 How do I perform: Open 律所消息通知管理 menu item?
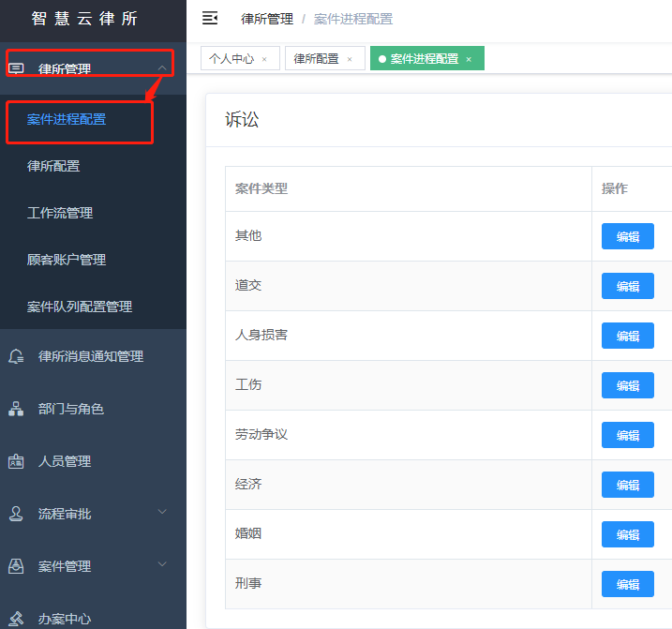point(93,356)
